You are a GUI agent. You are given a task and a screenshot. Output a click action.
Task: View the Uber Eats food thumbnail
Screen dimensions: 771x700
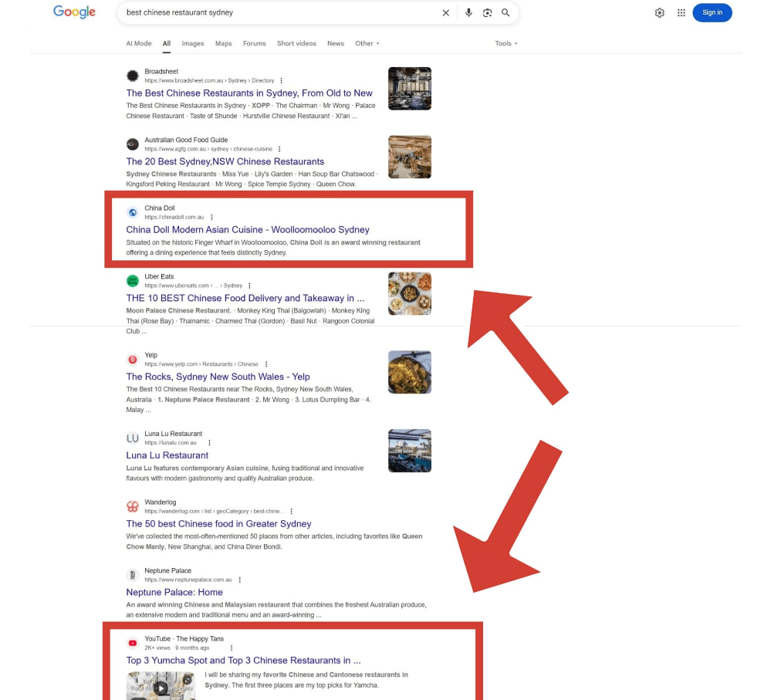[410, 293]
